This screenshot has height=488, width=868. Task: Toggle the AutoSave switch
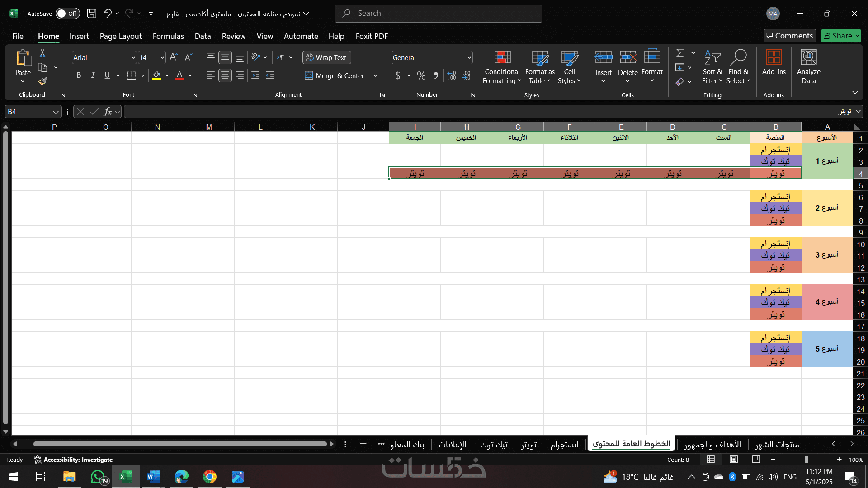(67, 14)
